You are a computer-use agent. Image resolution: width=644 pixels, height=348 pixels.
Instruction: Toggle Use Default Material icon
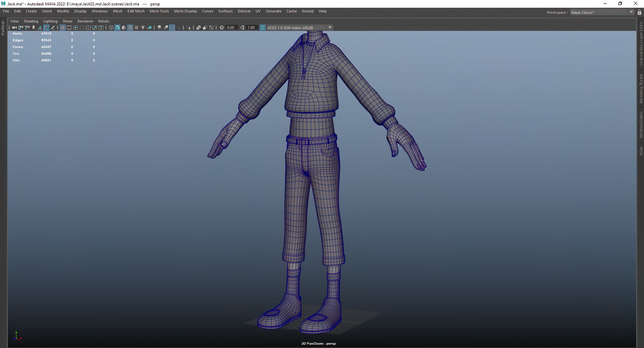(124, 28)
